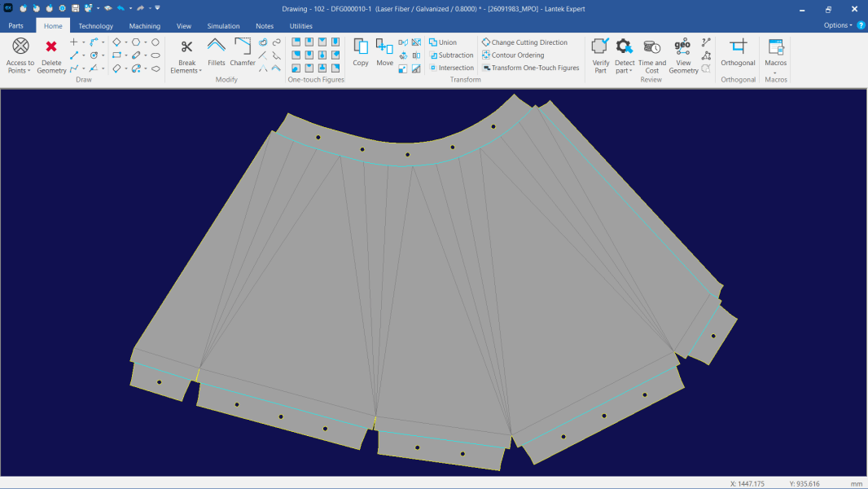
Task: Select the Chamfer tool
Action: point(243,46)
